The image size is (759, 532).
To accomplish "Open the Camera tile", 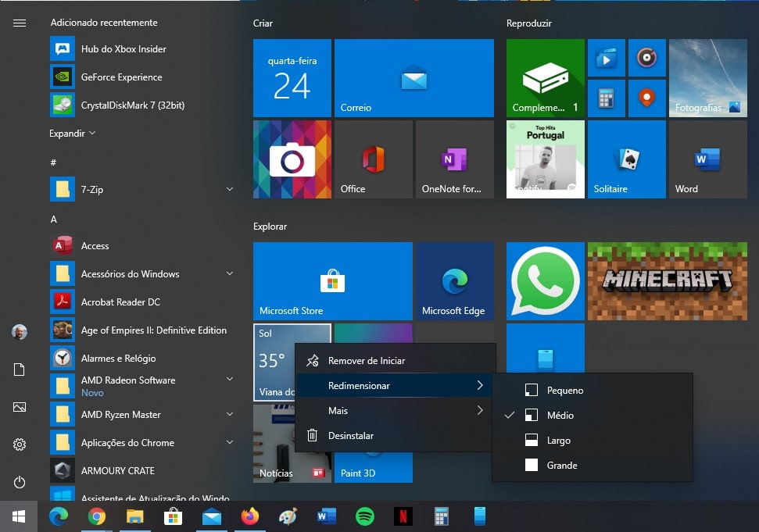I will tap(292, 159).
